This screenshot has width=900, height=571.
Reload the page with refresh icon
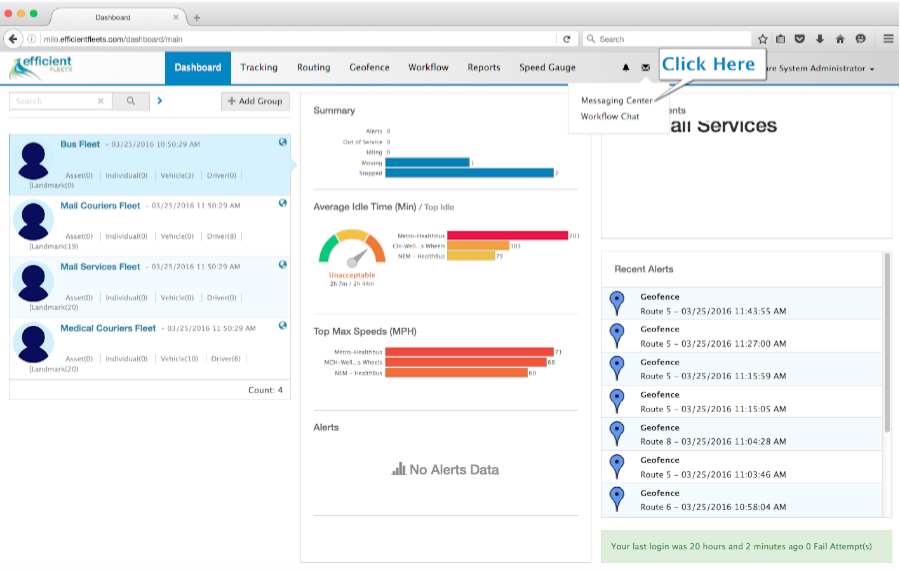pyautogui.click(x=567, y=39)
